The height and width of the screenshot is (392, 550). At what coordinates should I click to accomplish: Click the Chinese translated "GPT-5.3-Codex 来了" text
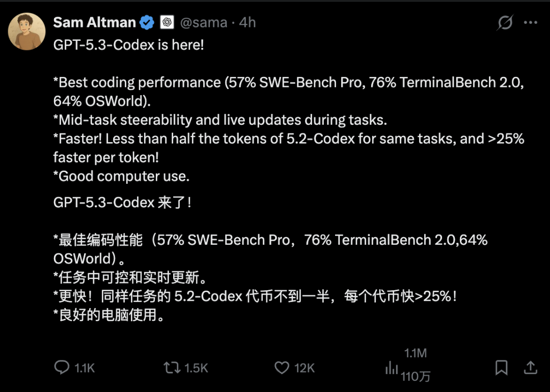(122, 203)
